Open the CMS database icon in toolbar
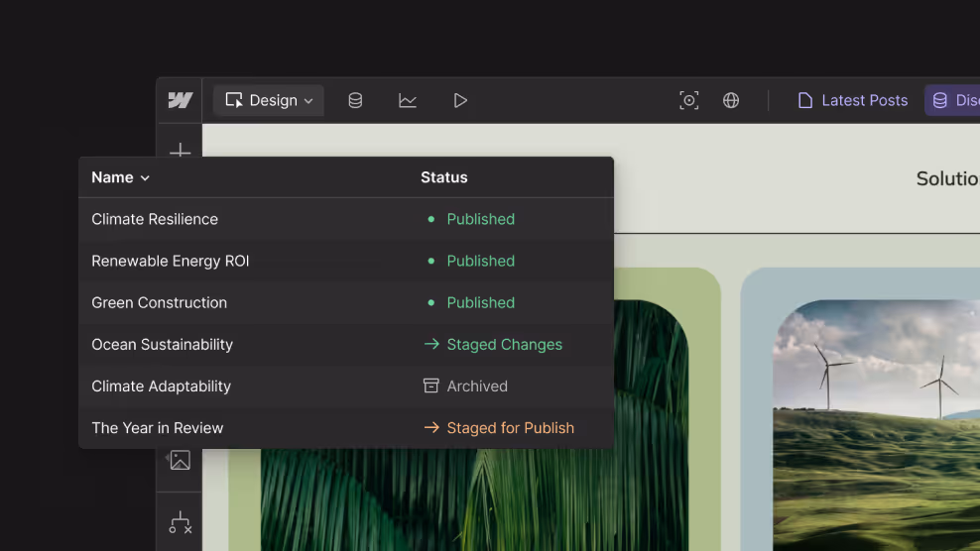Screen dimensions: 980x551 click(355, 100)
